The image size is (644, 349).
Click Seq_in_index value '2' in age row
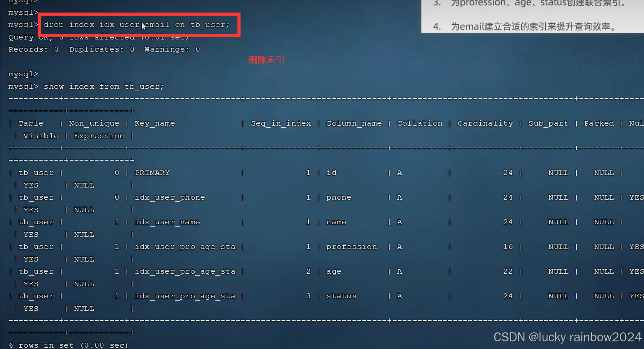click(308, 271)
